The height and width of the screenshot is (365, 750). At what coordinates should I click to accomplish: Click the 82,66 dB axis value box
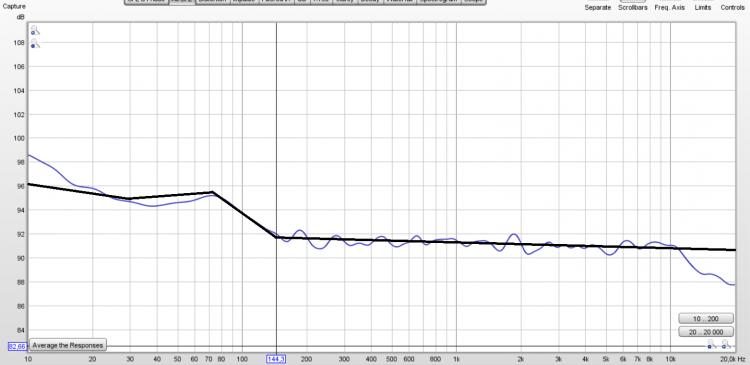pos(18,346)
